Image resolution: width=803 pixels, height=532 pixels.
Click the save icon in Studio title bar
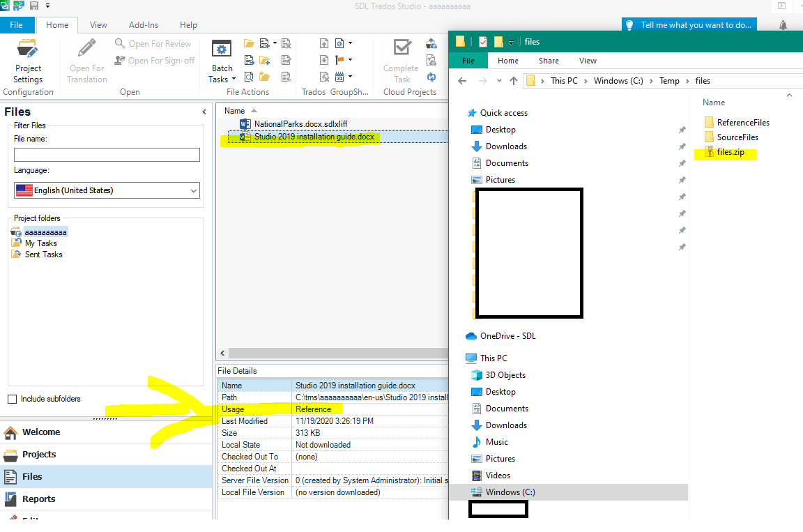pyautogui.click(x=34, y=6)
